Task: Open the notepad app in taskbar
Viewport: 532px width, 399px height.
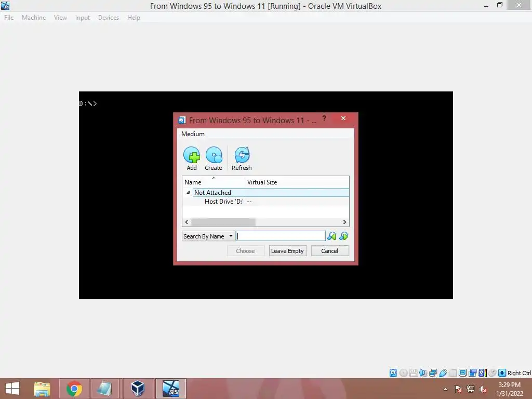Action: (x=105, y=389)
